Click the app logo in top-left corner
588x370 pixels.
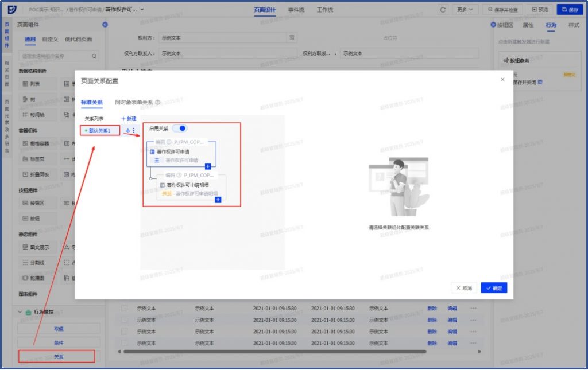coord(11,10)
